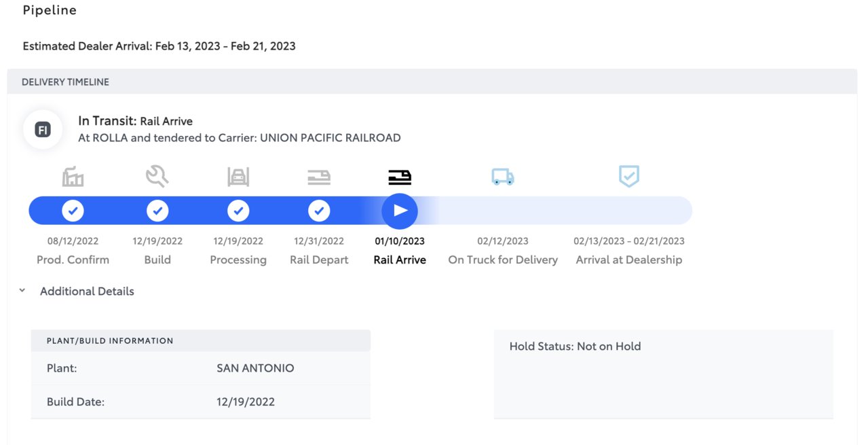Click the FI status badge icon
This screenshot has height=445, width=868.
point(43,129)
